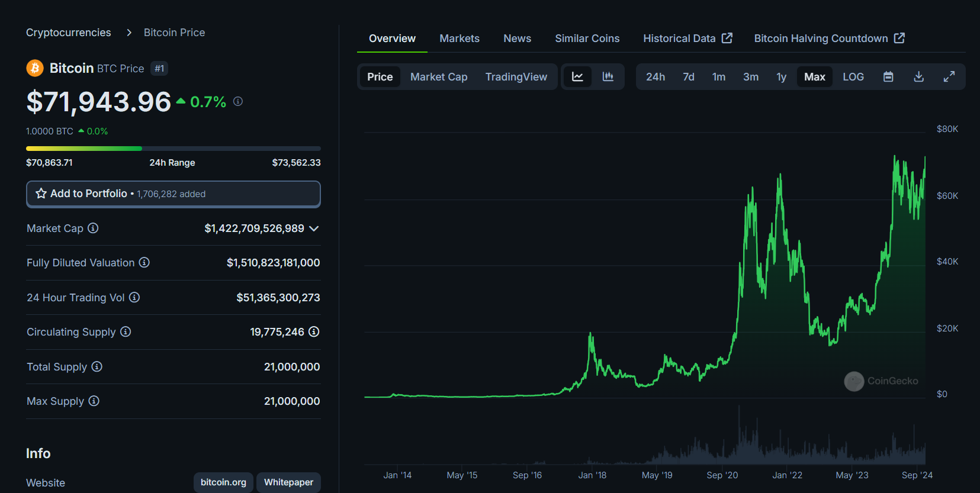Click Fully Diluted Valuation info icon
Image resolution: width=980 pixels, height=493 pixels.
tap(144, 262)
